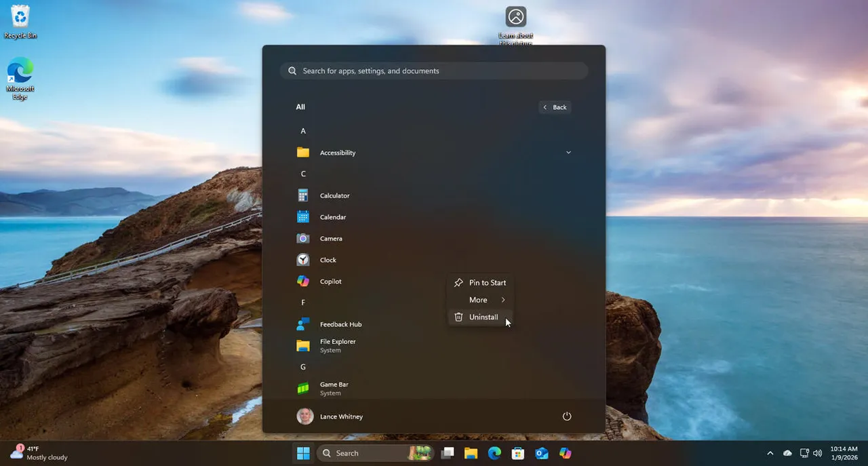This screenshot has width=868, height=466.
Task: Choose Pin to Start from the menu
Action: click(x=488, y=283)
